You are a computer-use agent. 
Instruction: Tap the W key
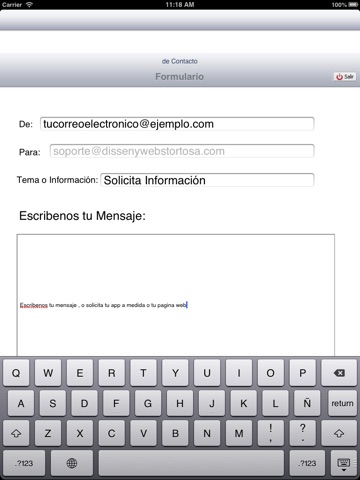pyautogui.click(x=48, y=373)
